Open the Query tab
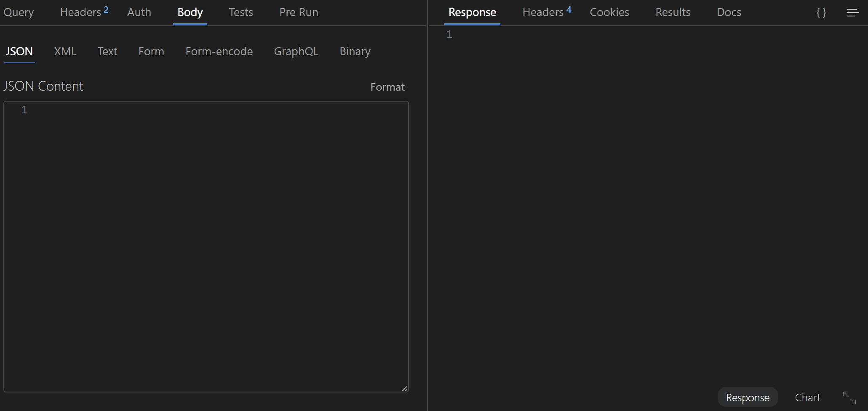This screenshot has height=411, width=868. (19, 12)
